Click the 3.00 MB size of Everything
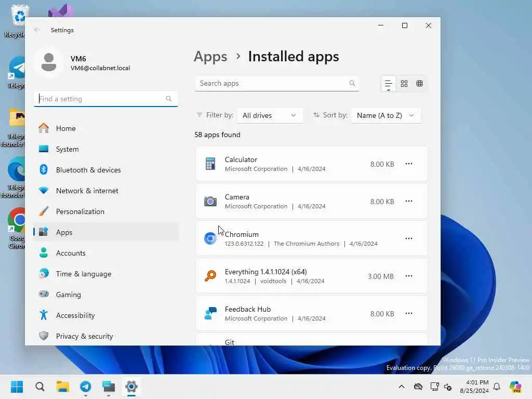 (381, 276)
